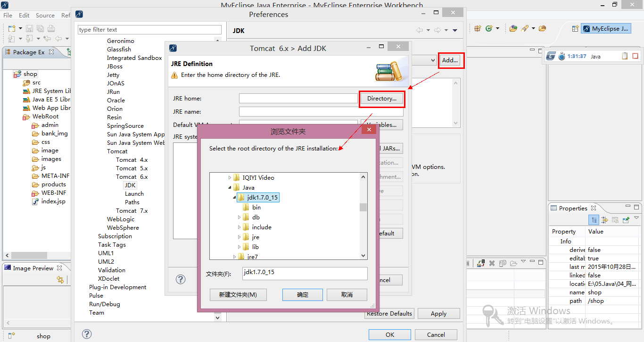Click the type filter text field
The image size is (644, 342).
(150, 30)
